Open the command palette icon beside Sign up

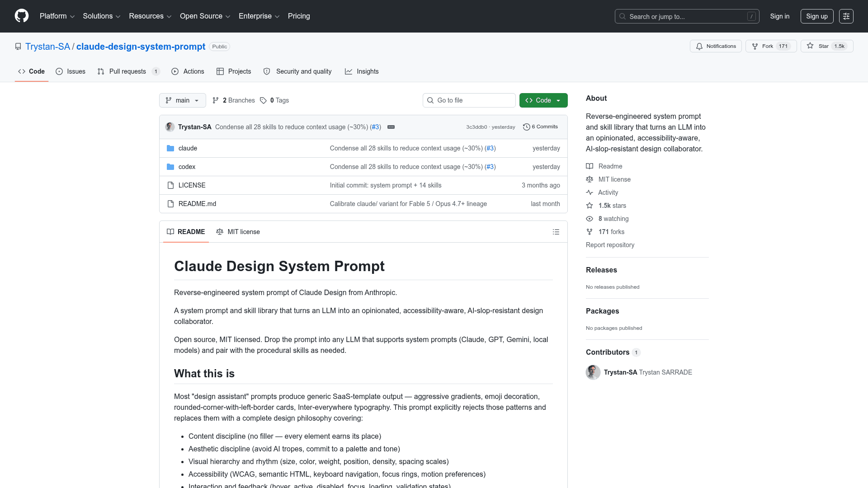click(x=846, y=16)
